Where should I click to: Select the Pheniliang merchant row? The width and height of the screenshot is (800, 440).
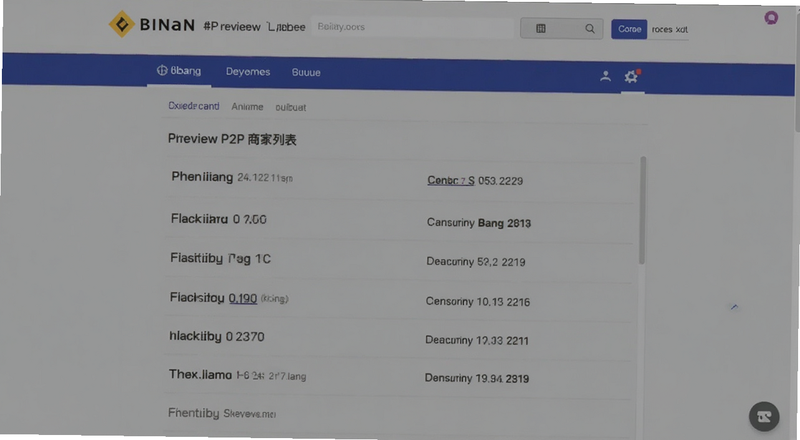[x=399, y=178]
